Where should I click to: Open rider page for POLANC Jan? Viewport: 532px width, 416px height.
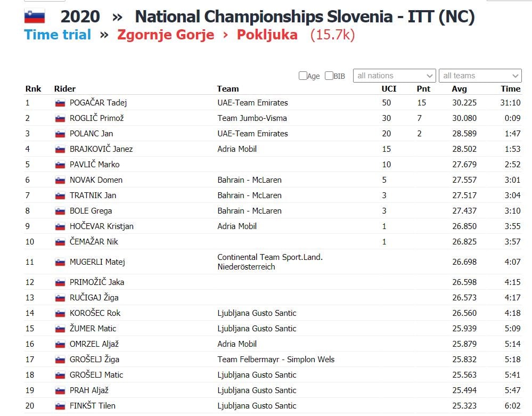click(91, 134)
